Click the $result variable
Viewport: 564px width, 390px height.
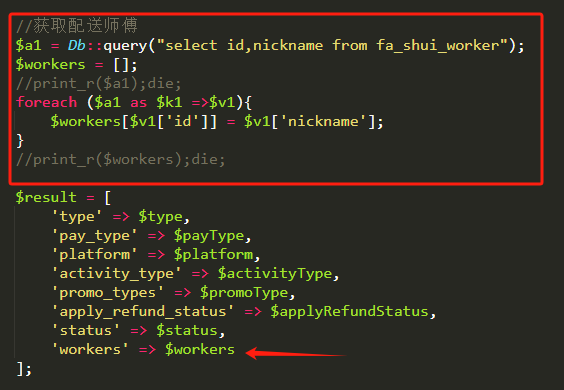tap(46, 198)
